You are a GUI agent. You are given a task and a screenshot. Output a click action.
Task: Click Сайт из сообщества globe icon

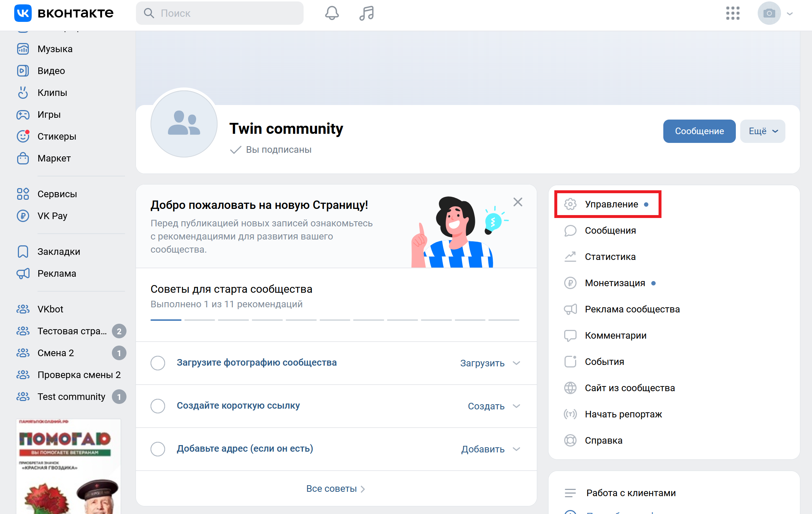click(x=570, y=388)
